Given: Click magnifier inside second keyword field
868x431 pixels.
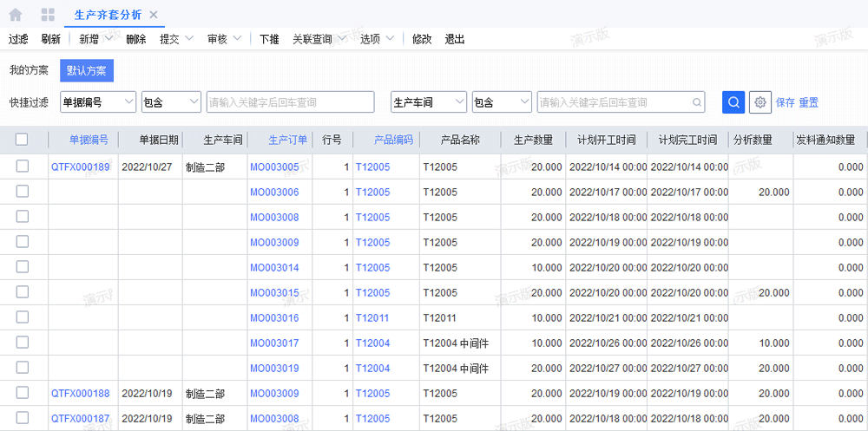Looking at the screenshot, I should point(697,102).
